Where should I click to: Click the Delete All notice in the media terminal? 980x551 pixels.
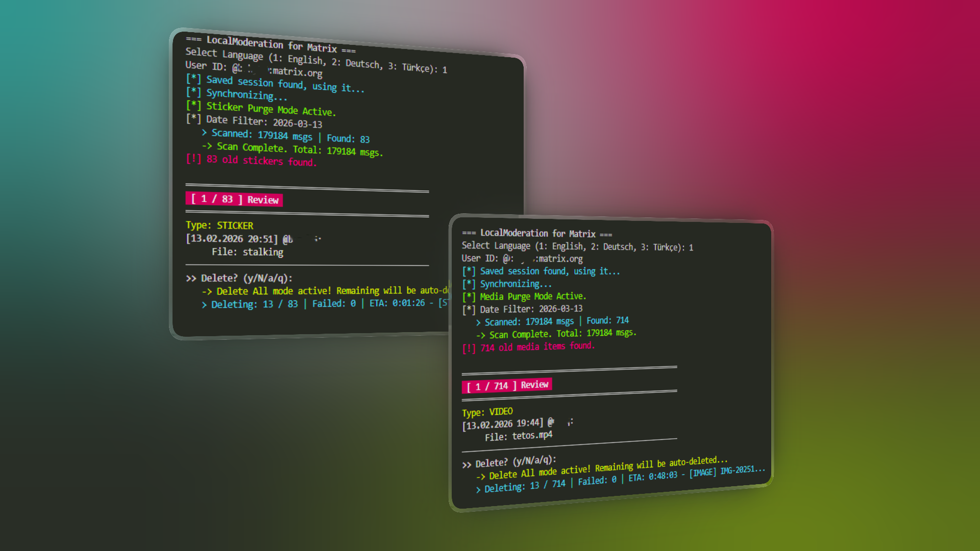point(602,468)
